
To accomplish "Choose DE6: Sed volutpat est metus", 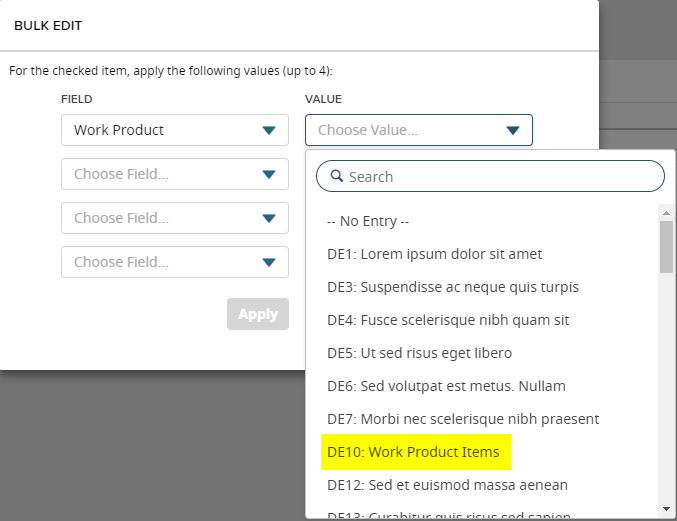I will [446, 386].
